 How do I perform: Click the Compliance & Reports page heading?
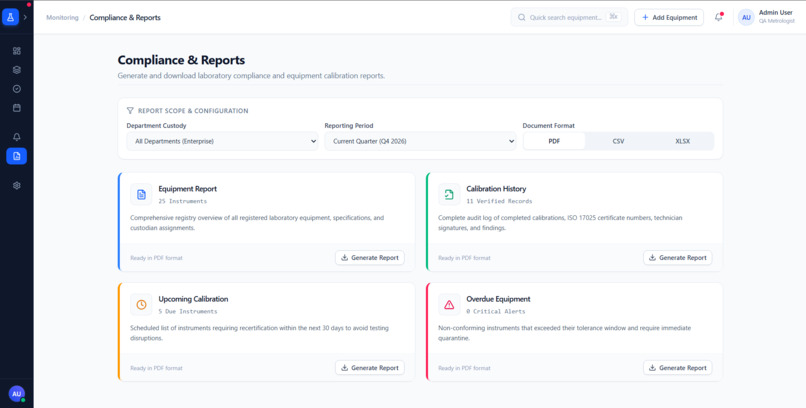tap(181, 60)
